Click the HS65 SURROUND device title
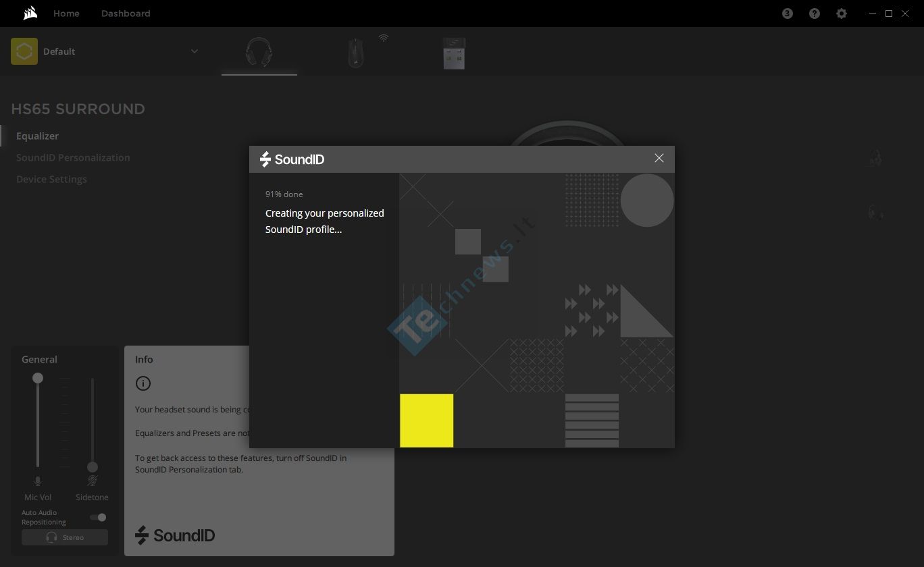Image resolution: width=924 pixels, height=567 pixels. coord(78,109)
